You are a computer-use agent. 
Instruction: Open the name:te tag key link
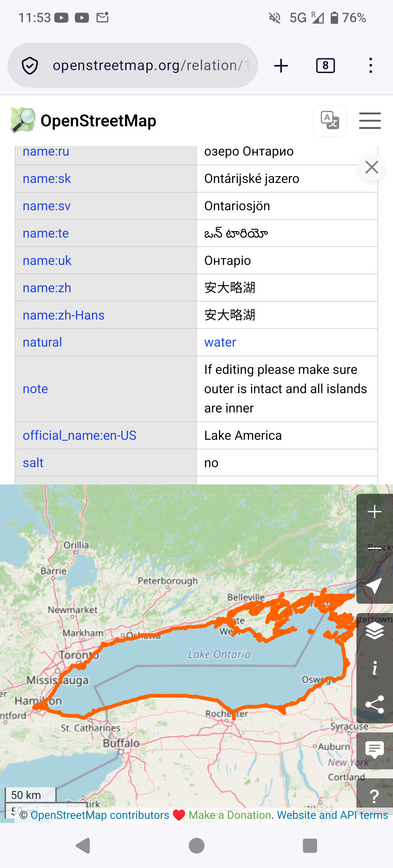click(x=46, y=233)
